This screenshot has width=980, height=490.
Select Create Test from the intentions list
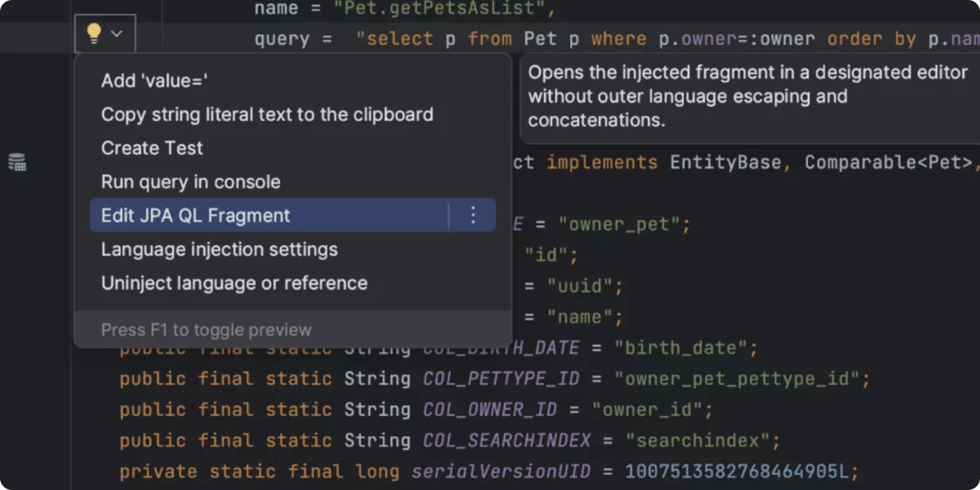pyautogui.click(x=152, y=148)
